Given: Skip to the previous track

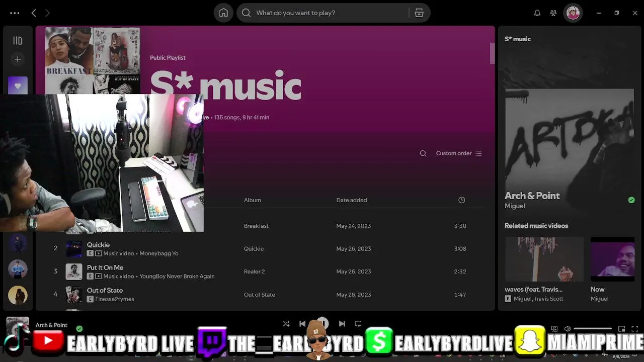Looking at the screenshot, I should point(302,324).
